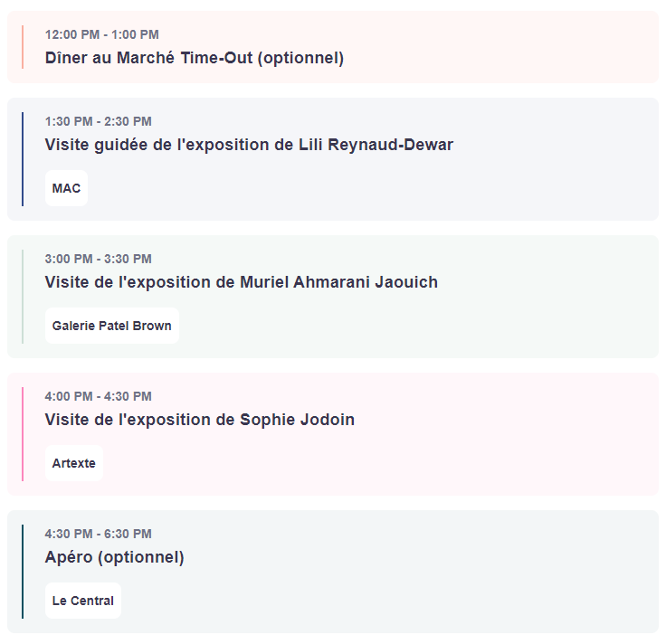Select the MAC location tag
The height and width of the screenshot is (644, 666).
(x=66, y=188)
